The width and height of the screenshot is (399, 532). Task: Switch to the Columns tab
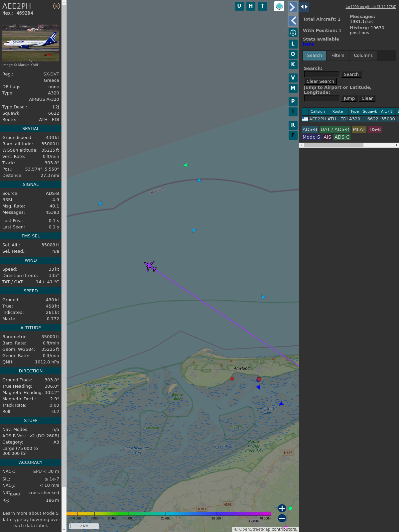[363, 56]
